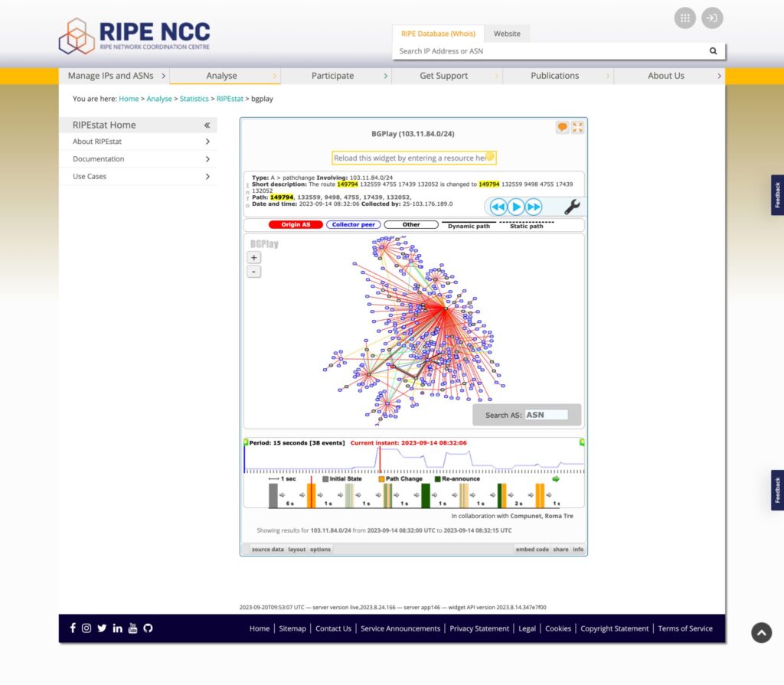
Task: Open RIPE NCC YouTube channel
Action: tap(132, 628)
